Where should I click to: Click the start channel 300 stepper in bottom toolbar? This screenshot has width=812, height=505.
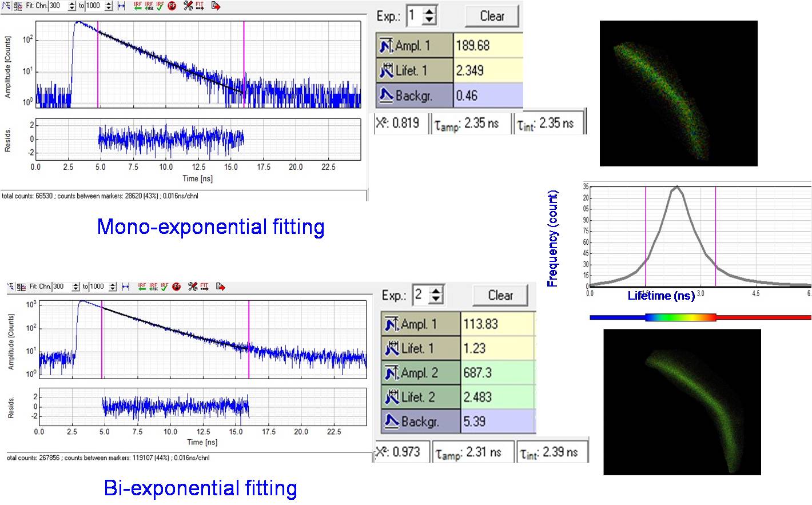(x=75, y=287)
